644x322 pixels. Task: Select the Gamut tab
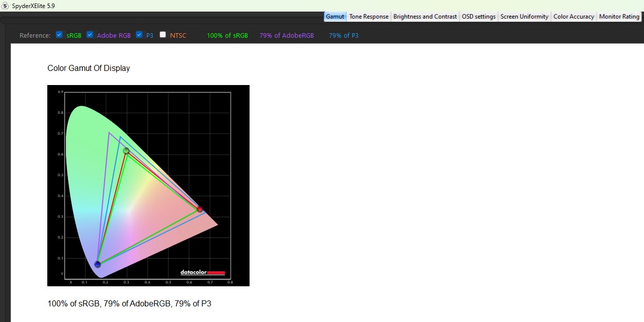tap(335, 17)
